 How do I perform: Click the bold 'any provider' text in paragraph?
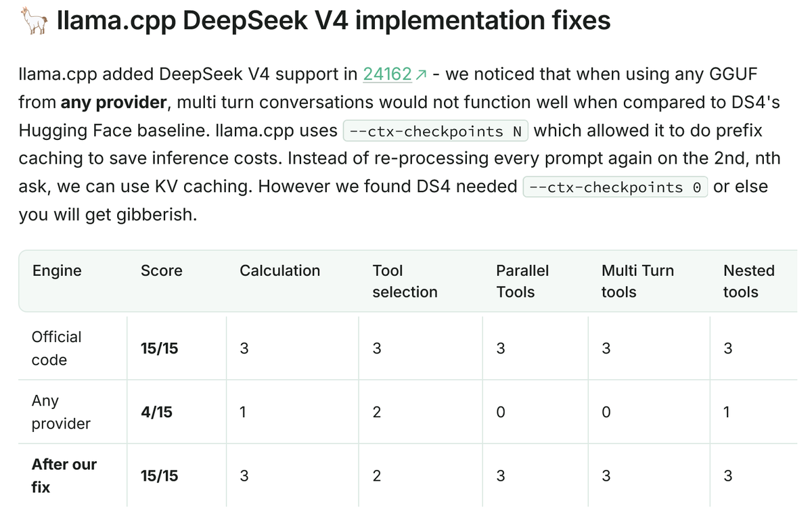(114, 102)
